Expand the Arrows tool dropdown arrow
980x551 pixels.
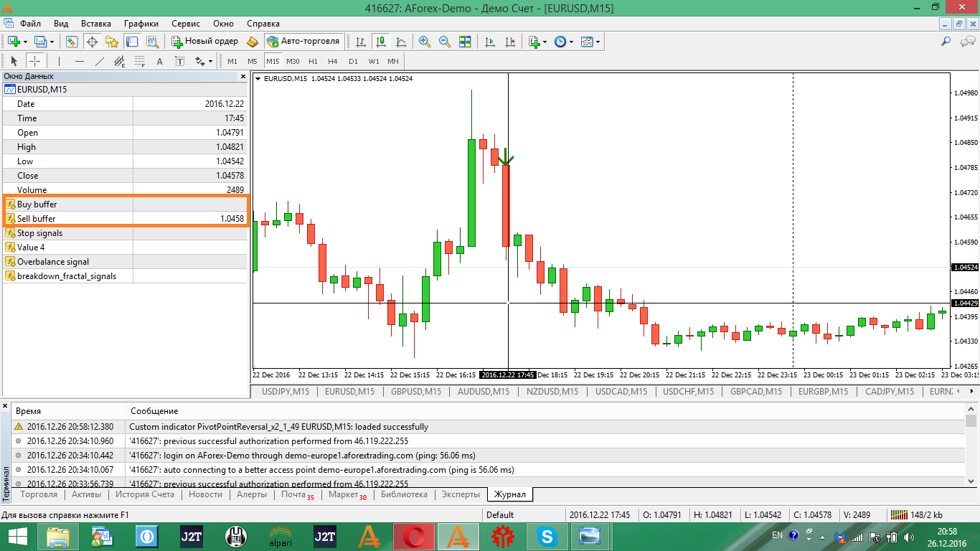[212, 61]
